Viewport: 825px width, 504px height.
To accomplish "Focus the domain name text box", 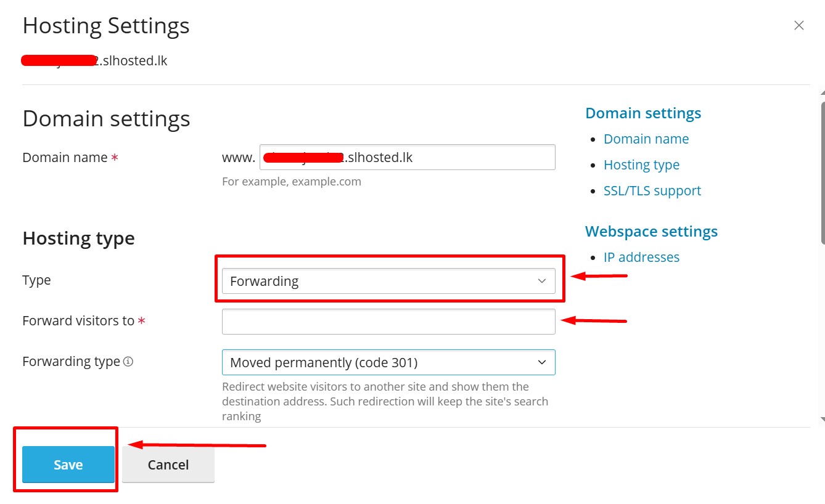I will tap(407, 158).
